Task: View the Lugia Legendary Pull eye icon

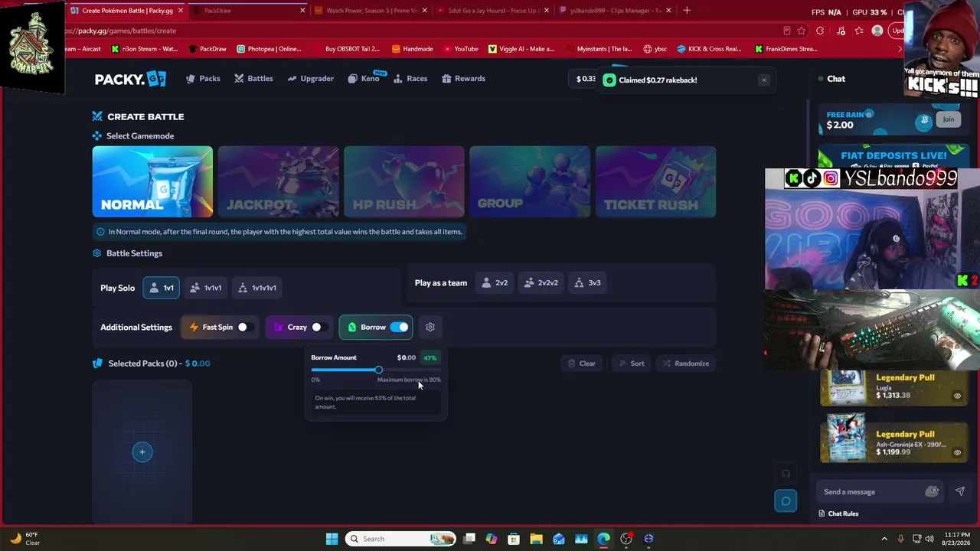Action: click(957, 396)
